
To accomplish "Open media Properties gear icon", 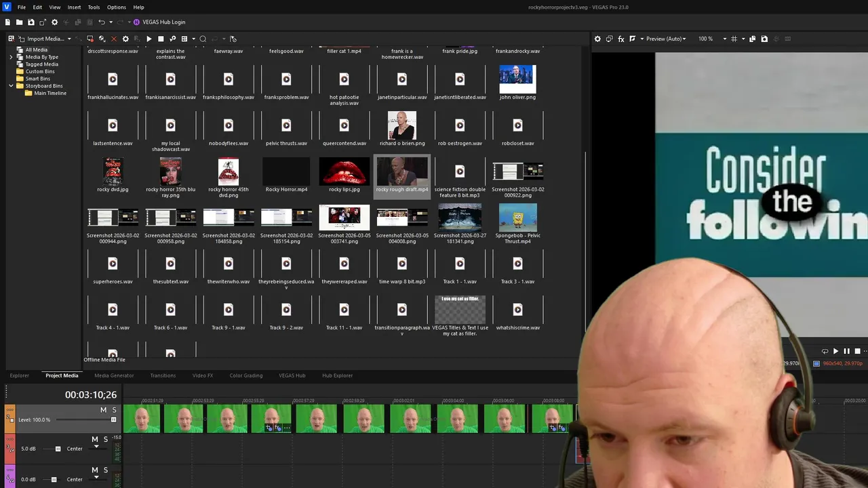I will point(125,39).
